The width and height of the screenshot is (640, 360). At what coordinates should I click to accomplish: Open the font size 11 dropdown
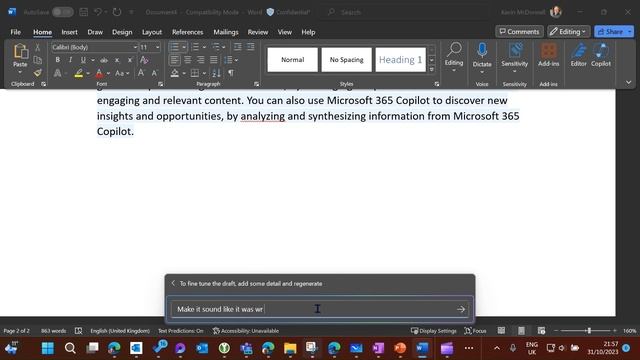(x=158, y=47)
